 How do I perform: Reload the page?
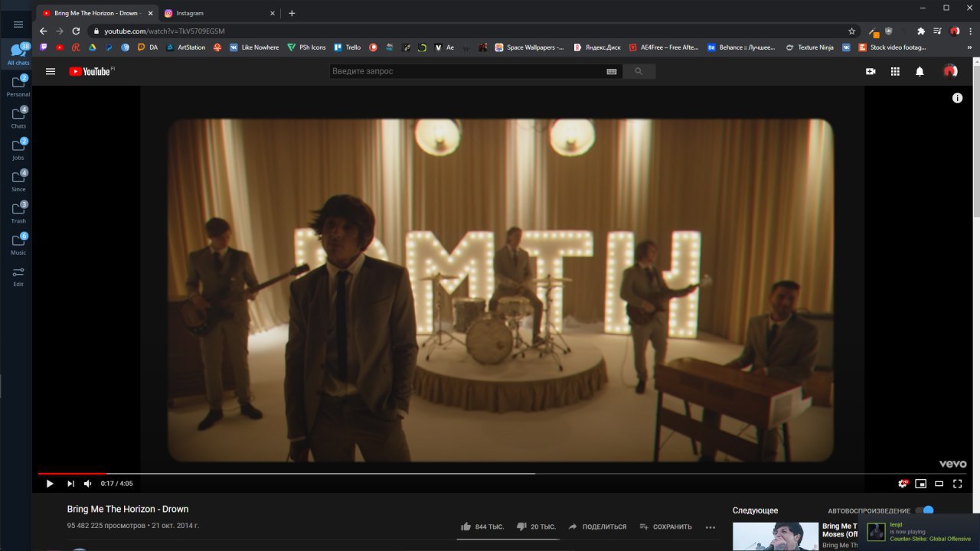coord(76,31)
